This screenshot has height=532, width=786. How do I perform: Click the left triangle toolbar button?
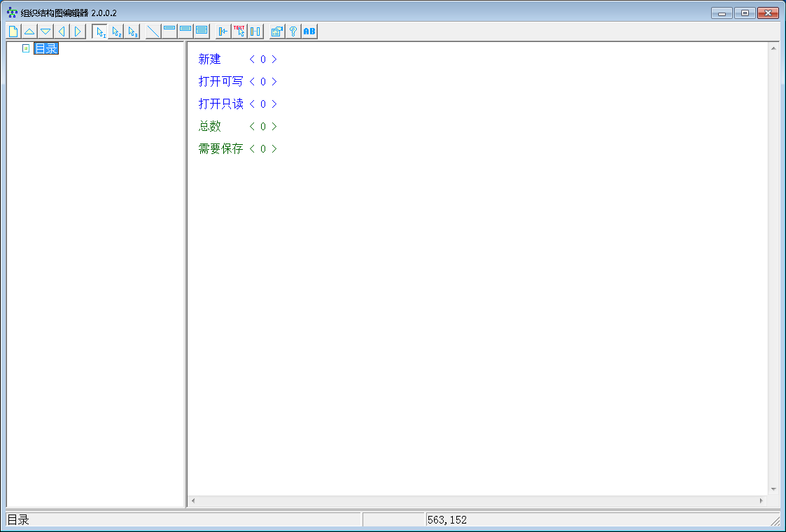62,31
